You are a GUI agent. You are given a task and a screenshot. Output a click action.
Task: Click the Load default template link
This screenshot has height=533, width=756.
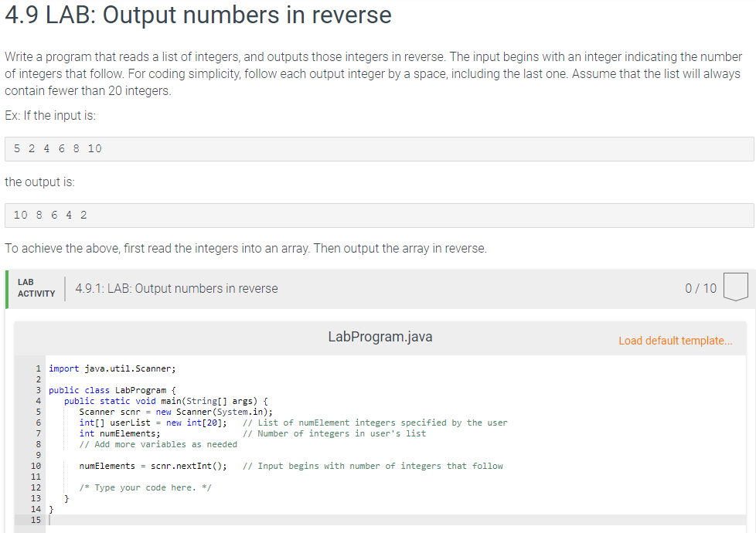(675, 341)
